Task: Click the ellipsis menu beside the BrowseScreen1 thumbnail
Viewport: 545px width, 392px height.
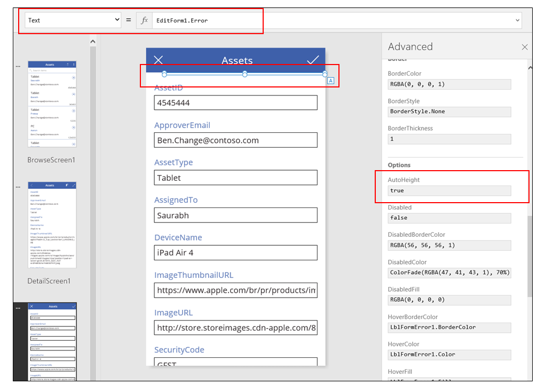Action: pyautogui.click(x=18, y=66)
